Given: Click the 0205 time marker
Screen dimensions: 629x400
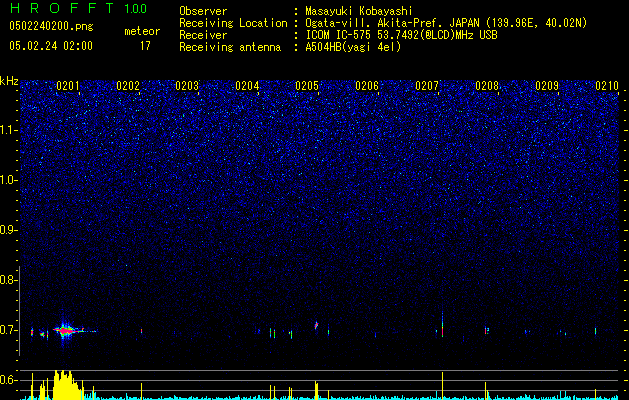Looking at the screenshot, I should tap(307, 86).
